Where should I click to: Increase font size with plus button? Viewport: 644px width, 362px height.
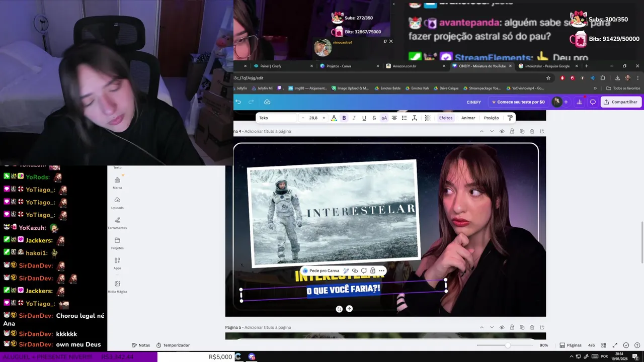324,118
